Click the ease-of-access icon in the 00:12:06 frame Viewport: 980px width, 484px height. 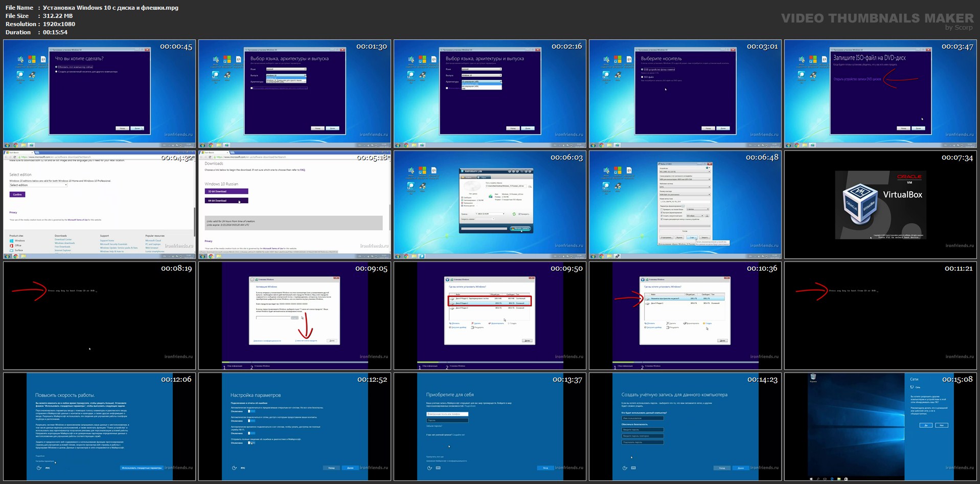point(39,468)
